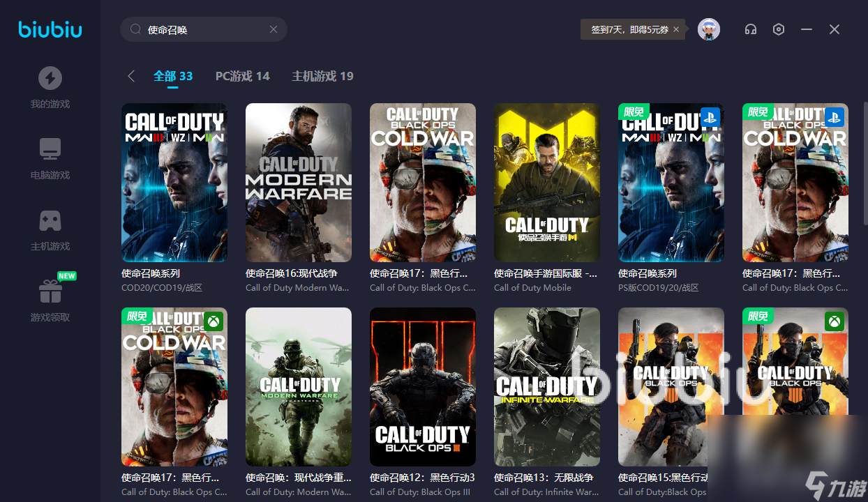Click 限免 tag on PS 使命召唤系列 card

click(634, 112)
